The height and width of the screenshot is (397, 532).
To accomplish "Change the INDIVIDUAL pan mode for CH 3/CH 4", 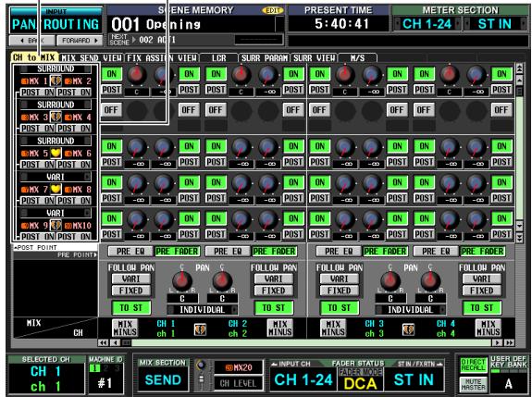I will pyautogui.click(x=411, y=310).
